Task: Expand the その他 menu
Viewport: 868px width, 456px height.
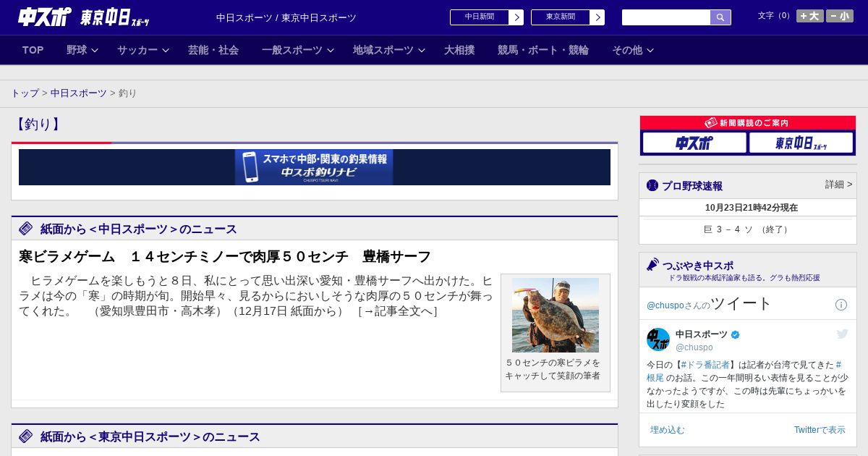Action: [633, 50]
